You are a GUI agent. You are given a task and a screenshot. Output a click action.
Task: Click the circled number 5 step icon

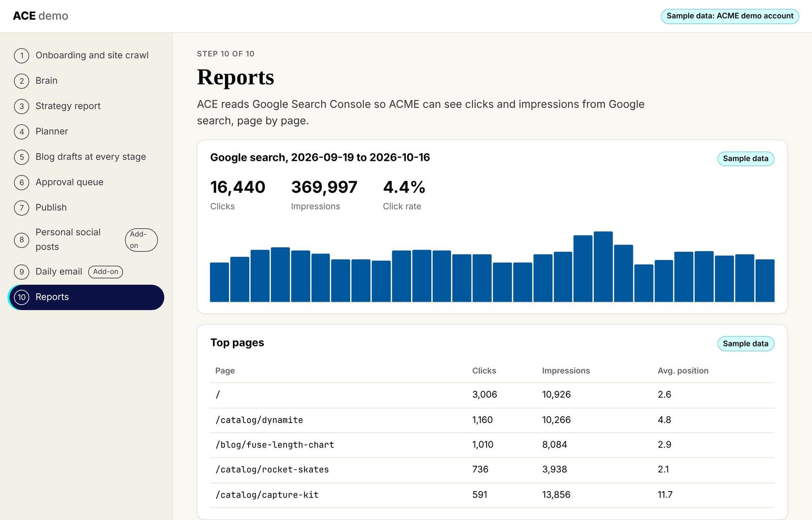21,157
